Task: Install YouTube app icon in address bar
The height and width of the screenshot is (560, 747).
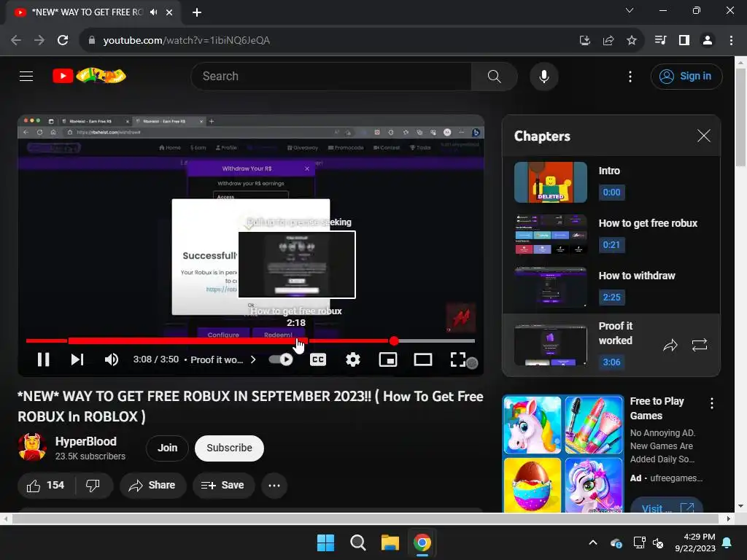Action: 584,40
